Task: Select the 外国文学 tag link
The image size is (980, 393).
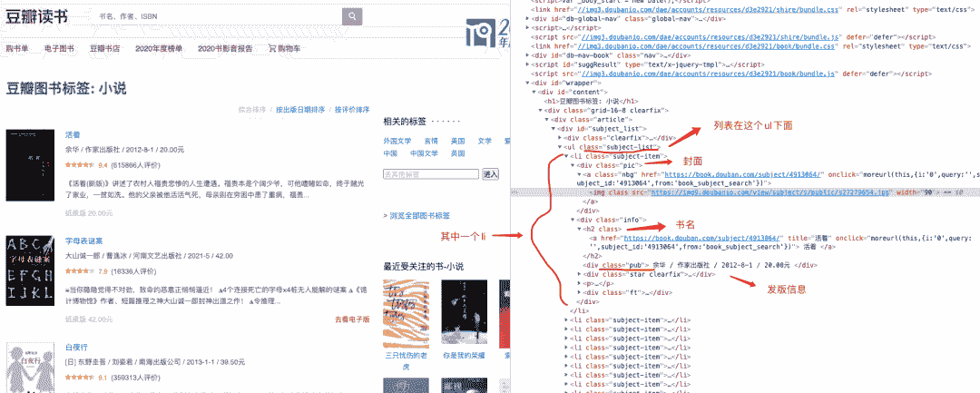Action: pyautogui.click(x=397, y=141)
